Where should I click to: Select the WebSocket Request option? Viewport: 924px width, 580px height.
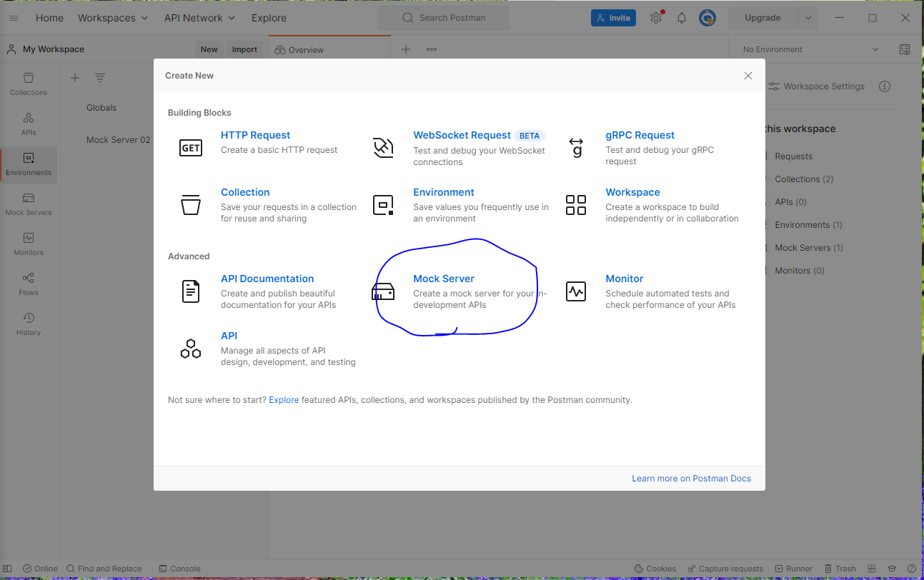pos(462,135)
